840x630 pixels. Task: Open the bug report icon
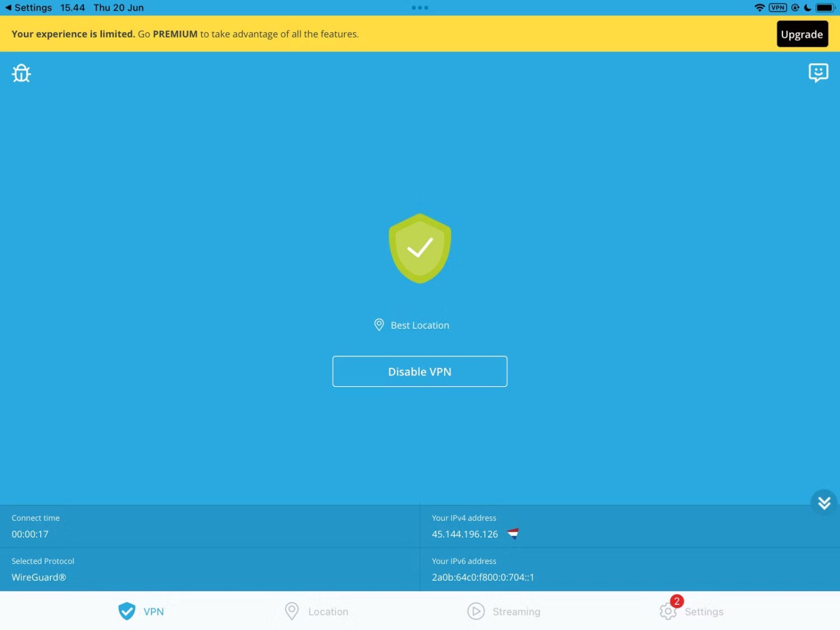tap(21, 73)
